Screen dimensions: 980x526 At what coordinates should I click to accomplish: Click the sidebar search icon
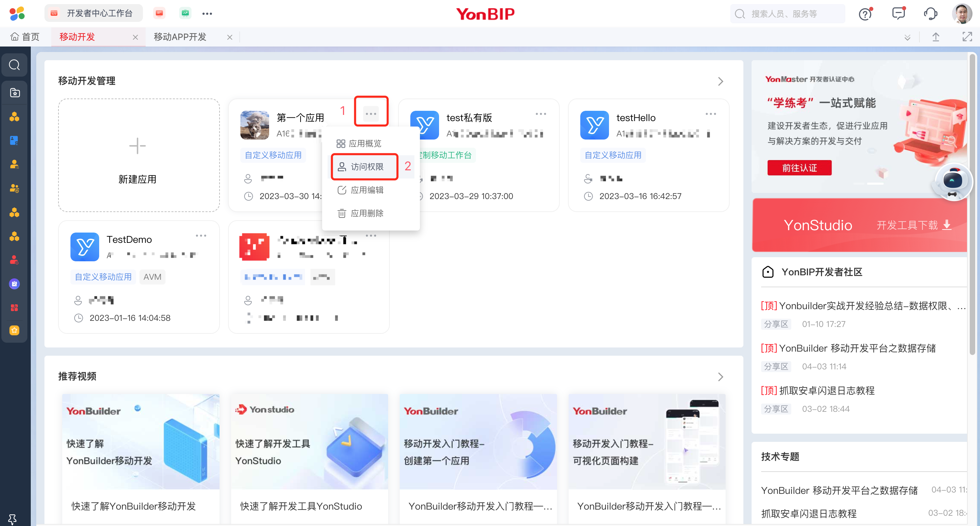[14, 65]
